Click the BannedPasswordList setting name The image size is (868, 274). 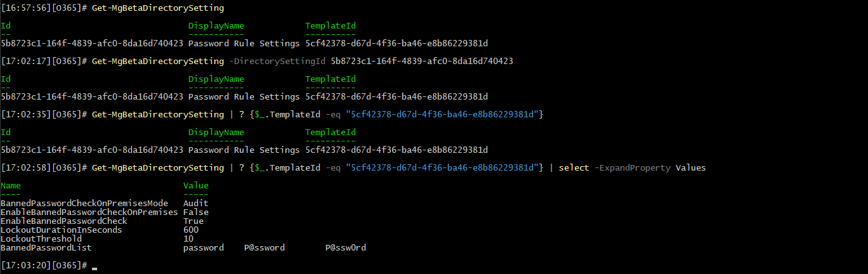[46, 248]
